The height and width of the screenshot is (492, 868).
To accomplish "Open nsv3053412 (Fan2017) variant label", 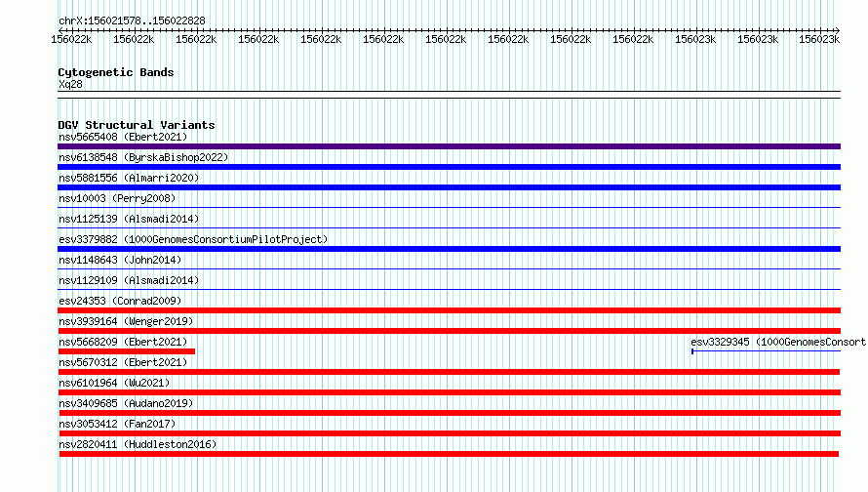I will click(x=117, y=424).
